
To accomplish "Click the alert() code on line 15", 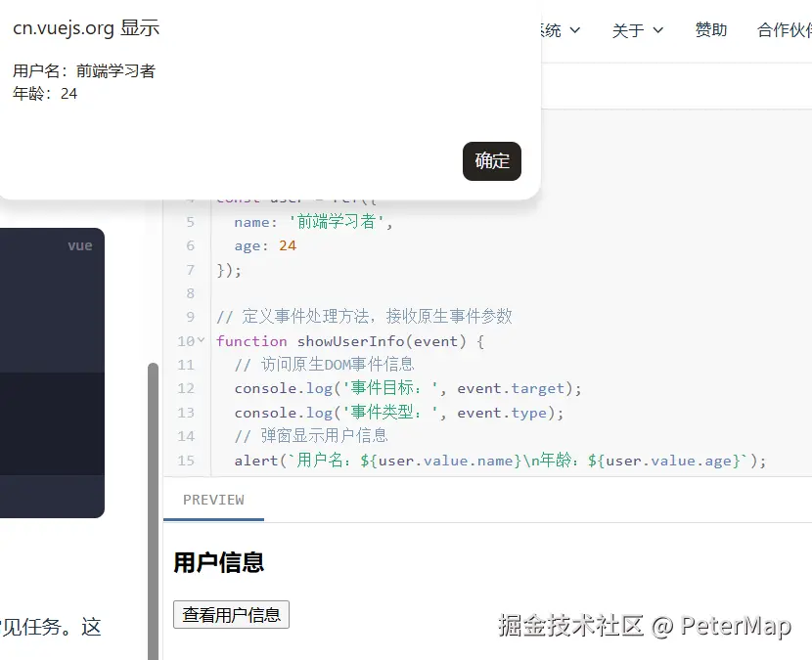I will point(500,461).
